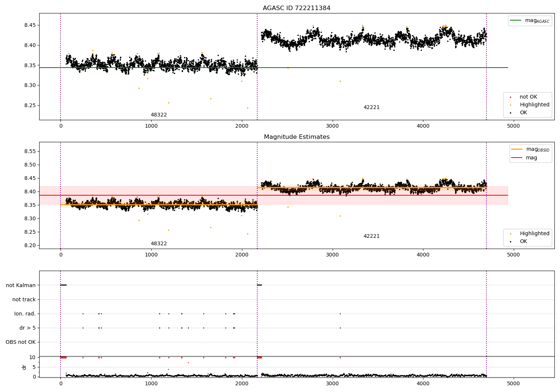This screenshot has height=392, width=560.
Task: Click the 42221 observation label in top plot
Action: coord(371,108)
